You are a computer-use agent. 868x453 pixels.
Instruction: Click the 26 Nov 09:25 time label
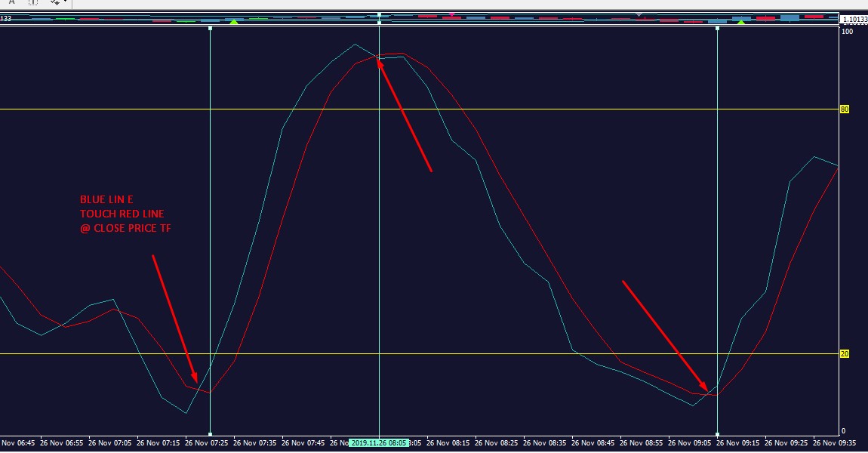786,443
